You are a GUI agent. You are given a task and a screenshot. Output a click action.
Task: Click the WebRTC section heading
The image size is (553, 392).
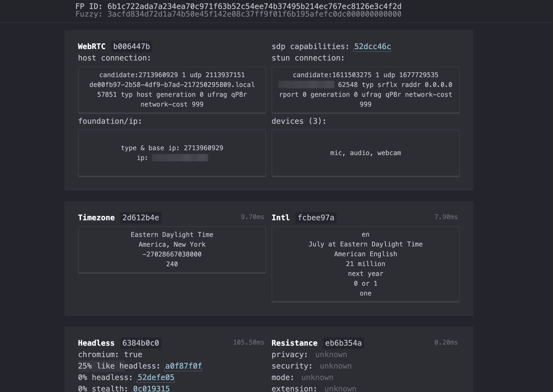click(91, 46)
